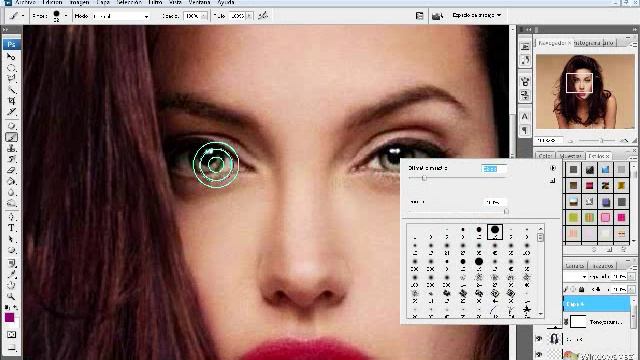Open the Paragraph panel pilcrow icon
Viewport: 640px width, 360px height.
pos(524,130)
